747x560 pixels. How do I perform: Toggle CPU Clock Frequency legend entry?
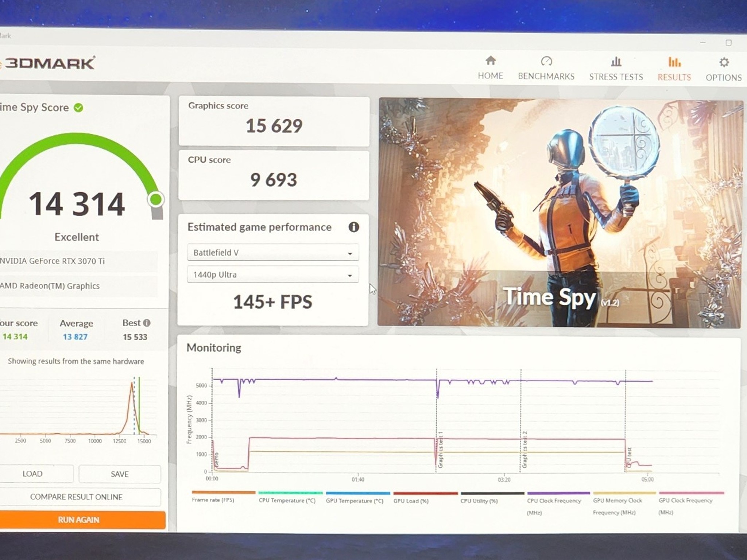558,503
